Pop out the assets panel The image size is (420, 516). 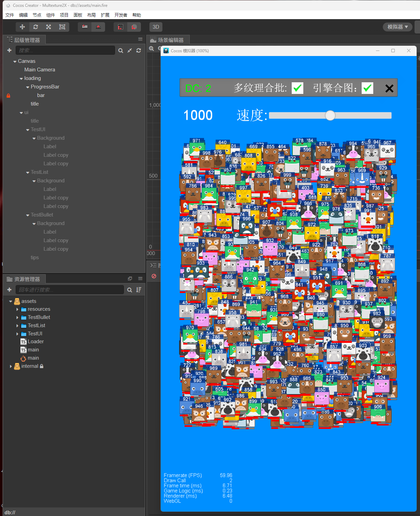pos(130,279)
